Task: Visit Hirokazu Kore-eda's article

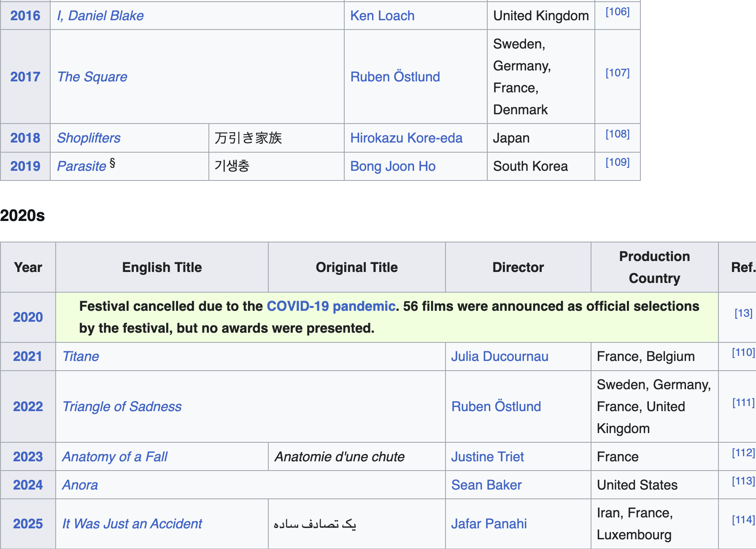Action: (406, 138)
